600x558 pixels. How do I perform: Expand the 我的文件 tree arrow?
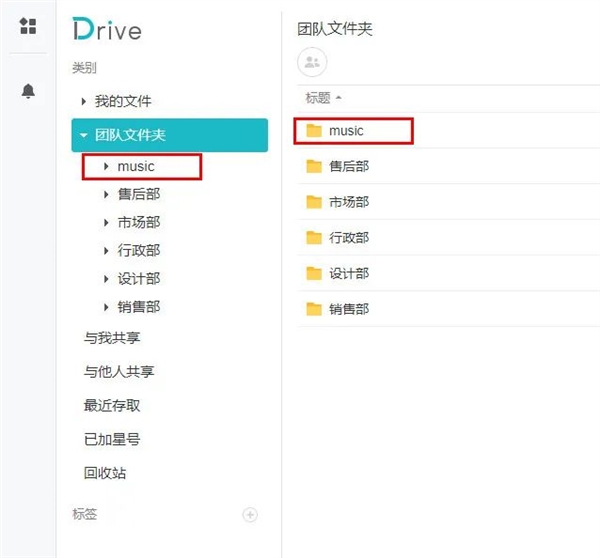coord(83,101)
